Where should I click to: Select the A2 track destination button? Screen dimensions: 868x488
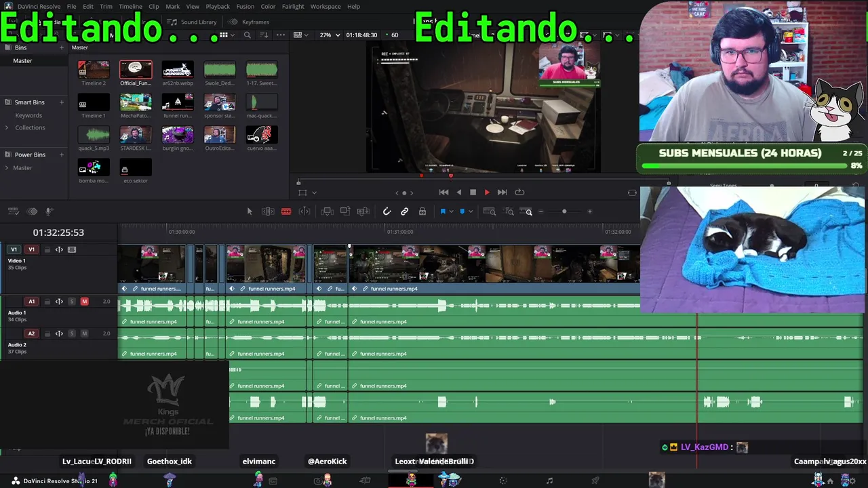coord(31,333)
